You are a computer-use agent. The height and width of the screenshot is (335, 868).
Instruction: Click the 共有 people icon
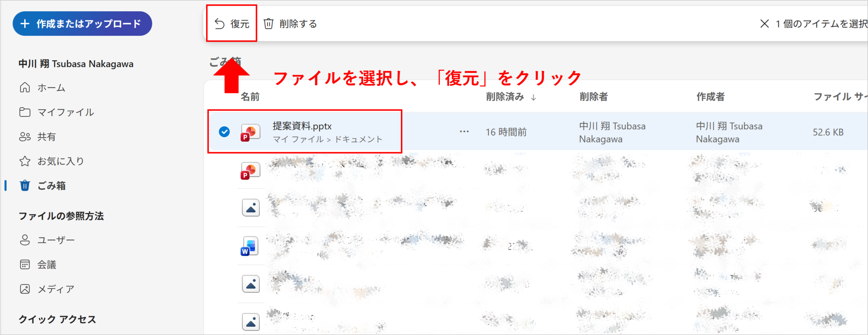click(25, 137)
